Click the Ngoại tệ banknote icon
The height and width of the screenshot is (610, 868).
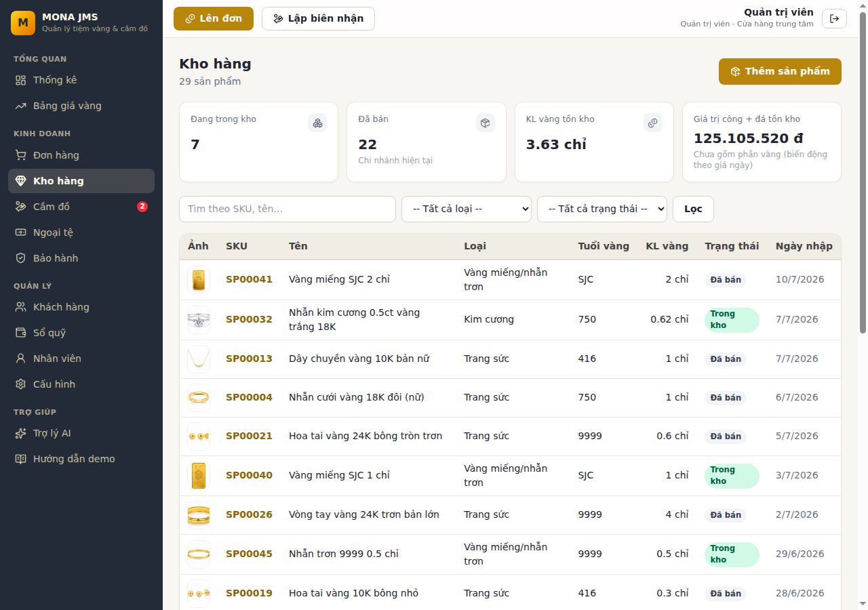coord(21,232)
